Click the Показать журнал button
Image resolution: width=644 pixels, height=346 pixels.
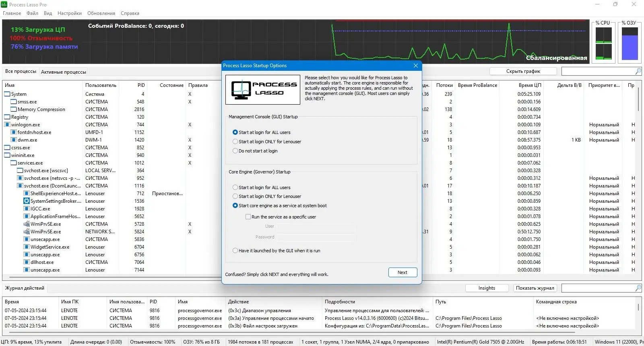(x=535, y=288)
